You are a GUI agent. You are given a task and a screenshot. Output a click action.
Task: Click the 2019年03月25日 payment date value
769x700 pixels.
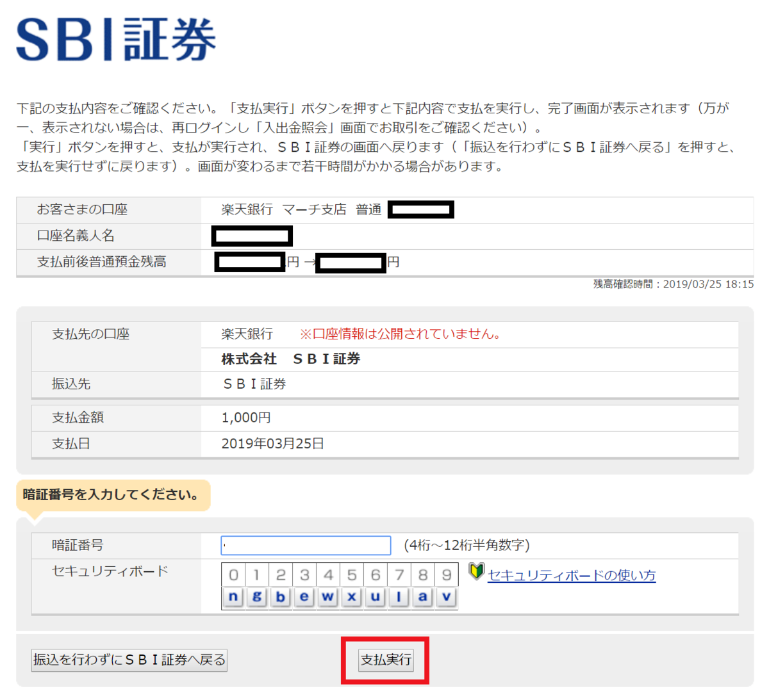(x=273, y=444)
